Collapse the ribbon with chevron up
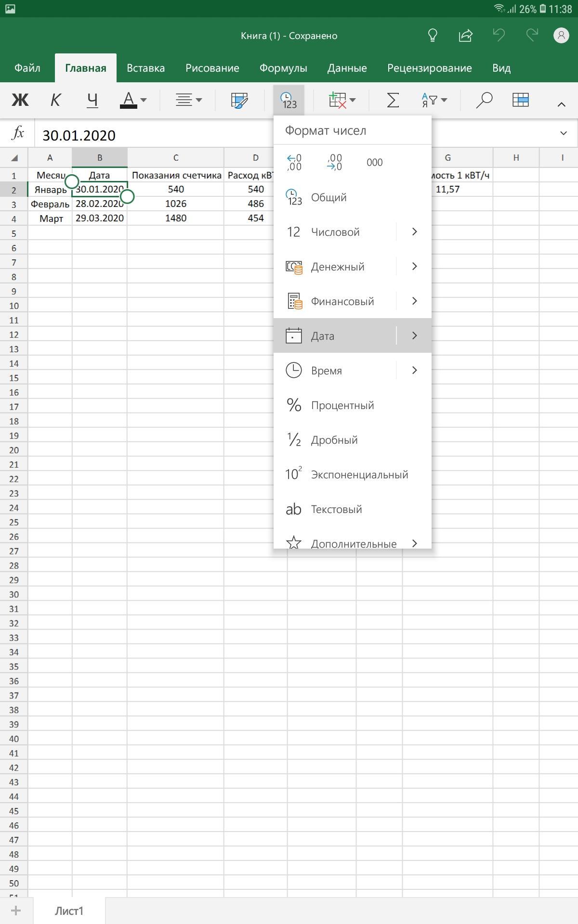 coord(561,104)
